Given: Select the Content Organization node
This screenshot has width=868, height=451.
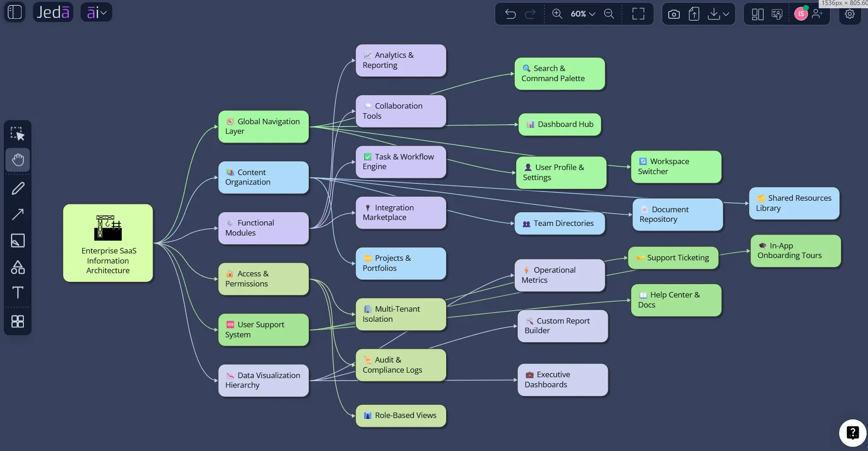Looking at the screenshot, I should (x=263, y=177).
